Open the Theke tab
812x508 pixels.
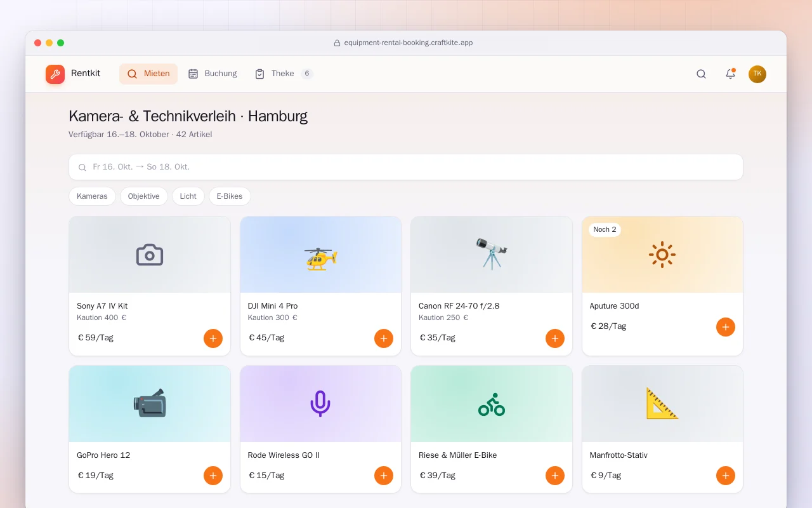tap(284, 74)
